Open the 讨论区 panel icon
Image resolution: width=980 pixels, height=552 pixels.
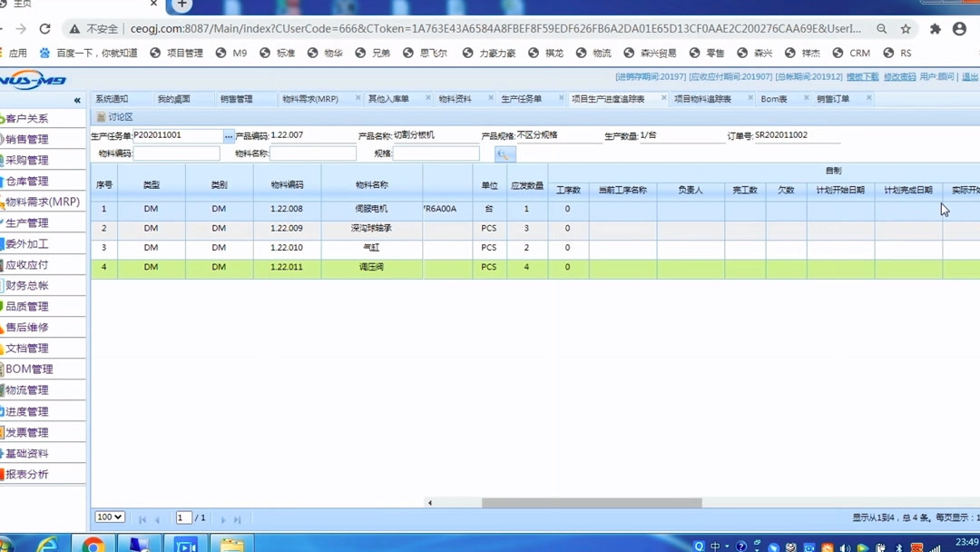pos(102,116)
